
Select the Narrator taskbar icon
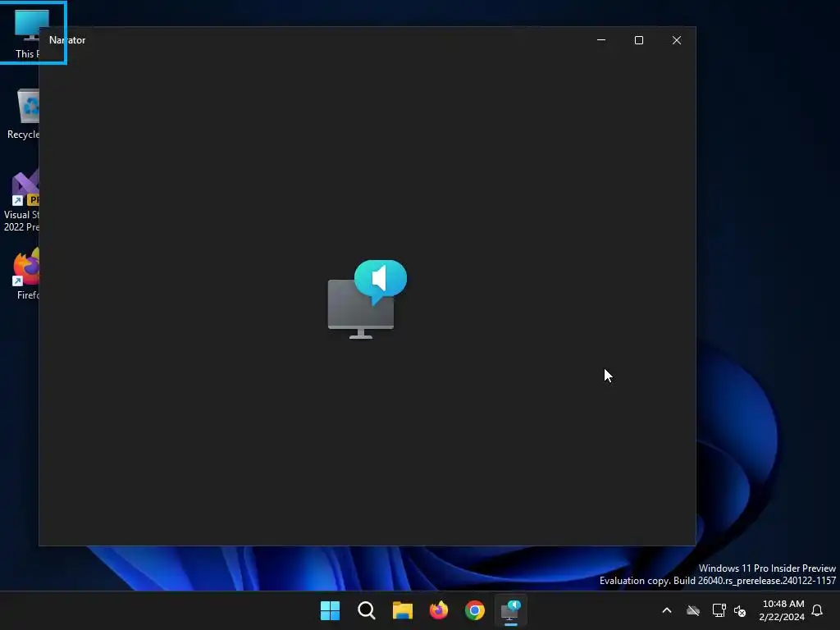coord(510,610)
